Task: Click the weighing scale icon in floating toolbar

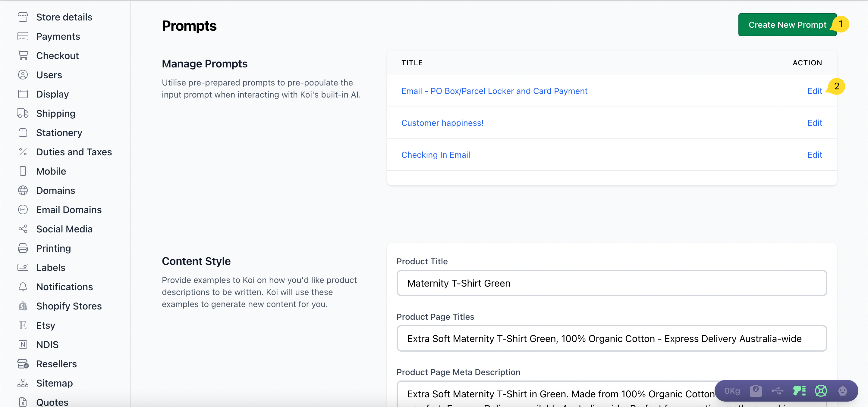Action: 756,390
